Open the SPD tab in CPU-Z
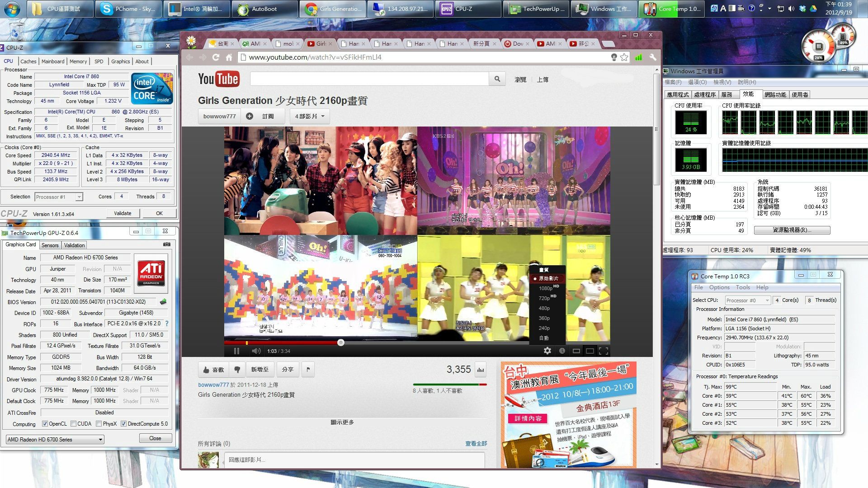 tap(99, 61)
